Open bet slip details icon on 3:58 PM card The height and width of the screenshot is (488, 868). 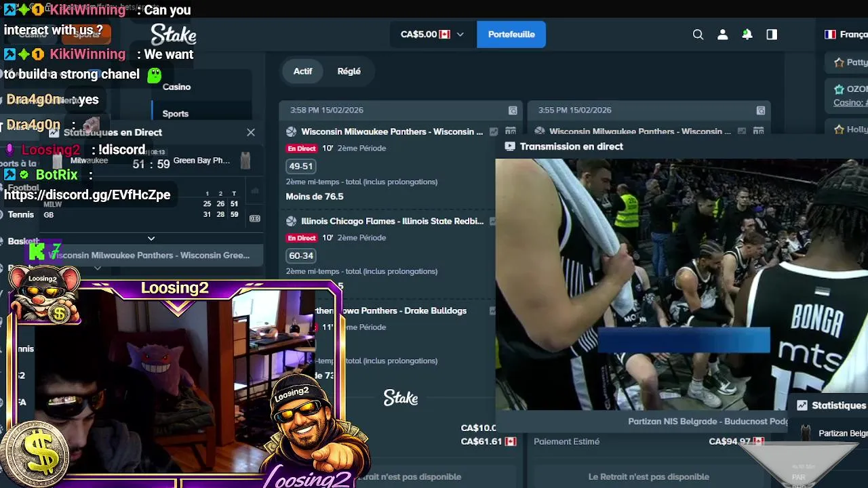point(513,110)
